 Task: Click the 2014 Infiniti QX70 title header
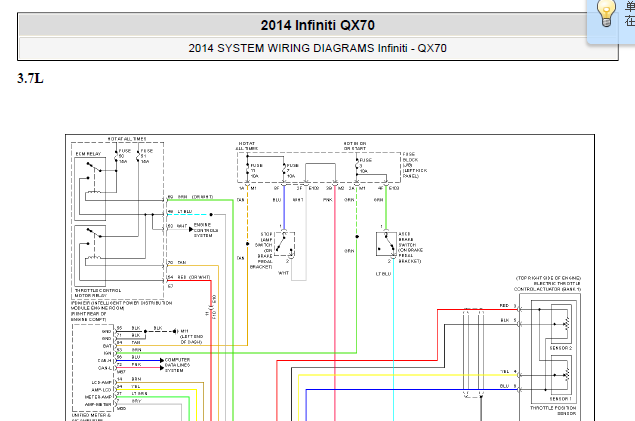pos(317,25)
